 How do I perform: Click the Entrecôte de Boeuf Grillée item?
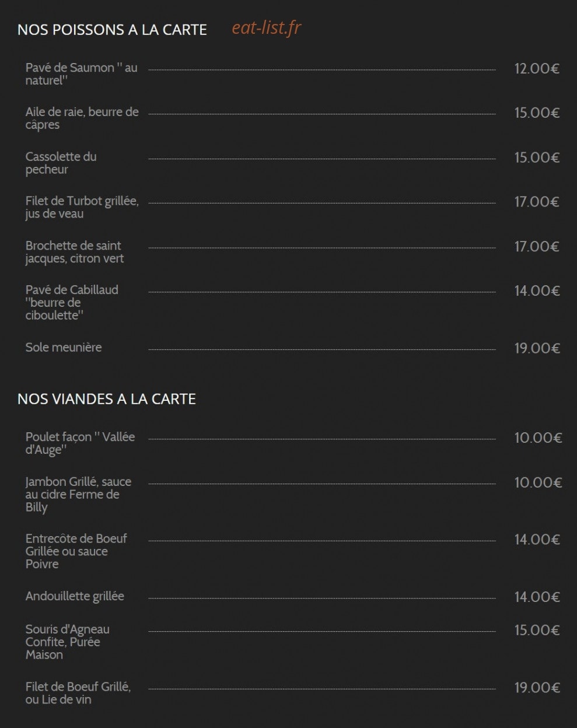coord(76,551)
